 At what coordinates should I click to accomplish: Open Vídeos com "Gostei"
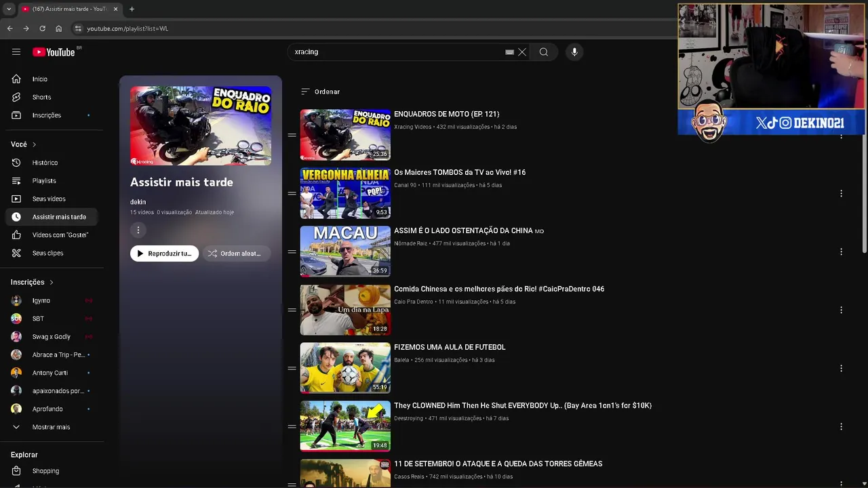click(53, 235)
